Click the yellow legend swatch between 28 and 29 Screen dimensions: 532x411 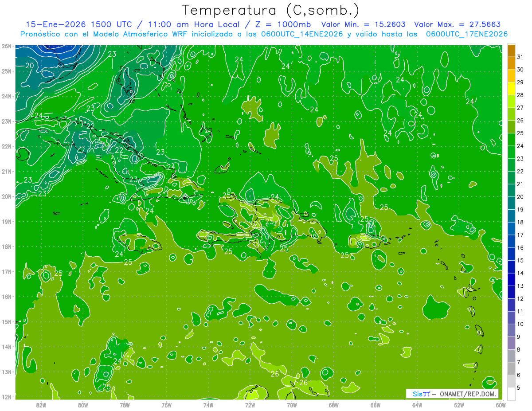click(x=511, y=88)
